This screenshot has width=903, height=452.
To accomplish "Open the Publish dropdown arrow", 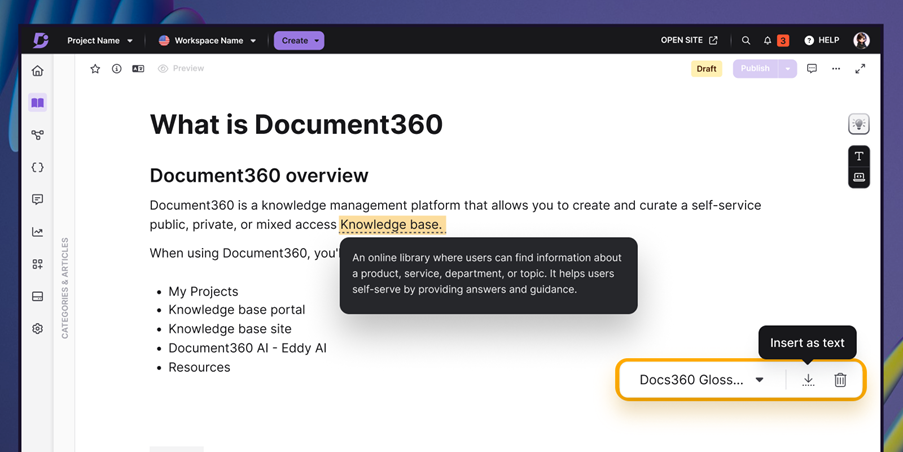I will coord(787,69).
